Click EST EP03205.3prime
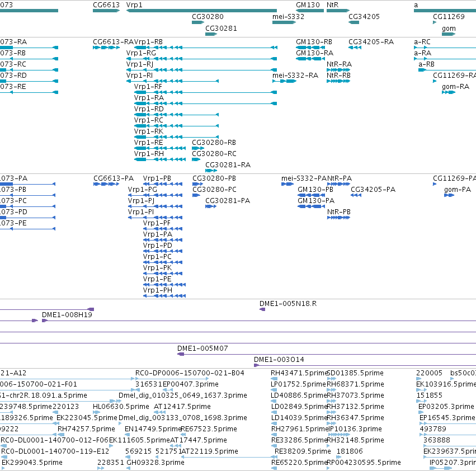476x471 pixels. (421, 412)
